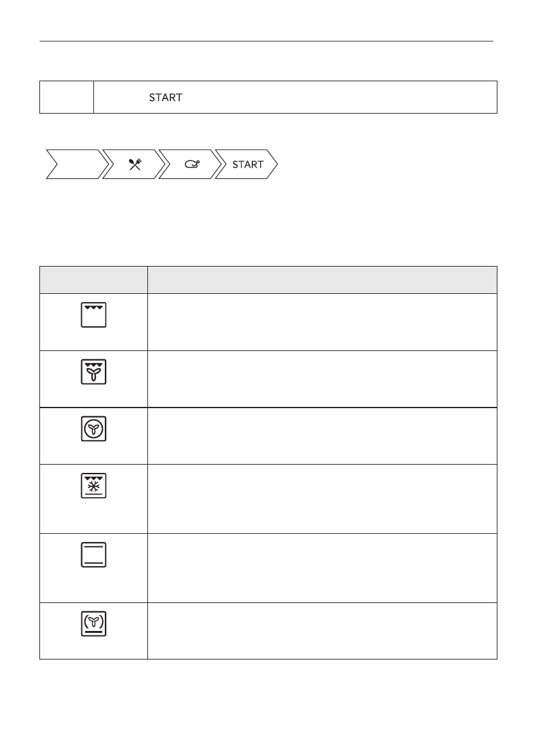Screen dimensions: 533x756
Task: Click description cell beside circled fan icon
Action: [321, 435]
